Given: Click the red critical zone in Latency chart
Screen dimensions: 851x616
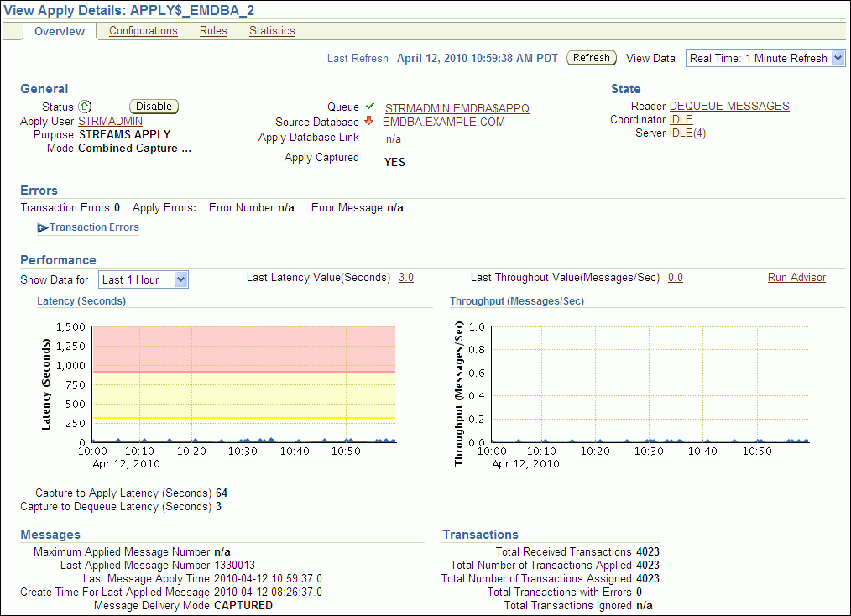Looking at the screenshot, I should pyautogui.click(x=243, y=348).
